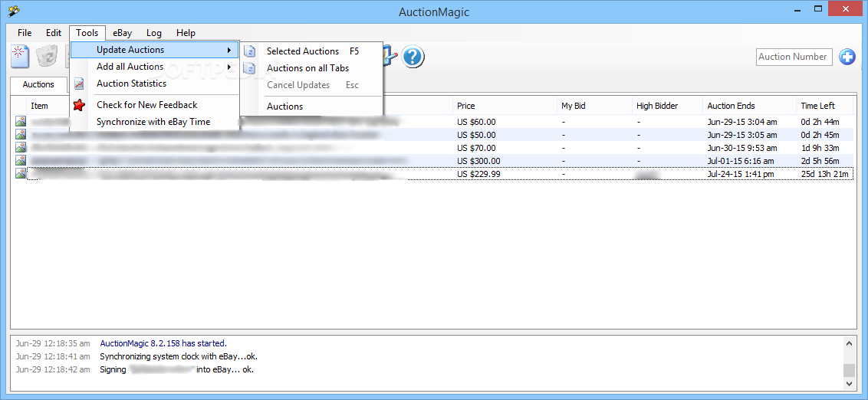Click the log panel scroll up arrow
The width and height of the screenshot is (868, 400).
click(x=850, y=343)
